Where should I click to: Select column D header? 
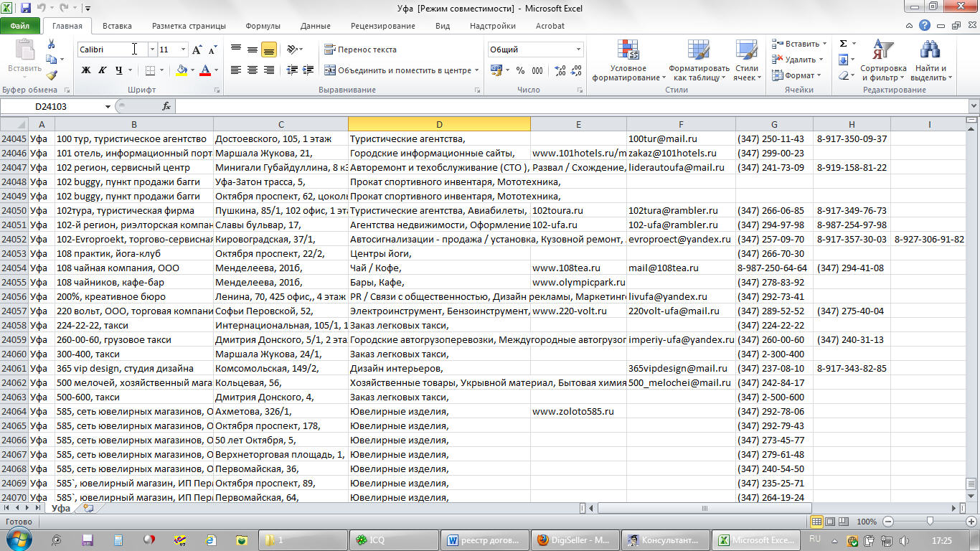439,124
